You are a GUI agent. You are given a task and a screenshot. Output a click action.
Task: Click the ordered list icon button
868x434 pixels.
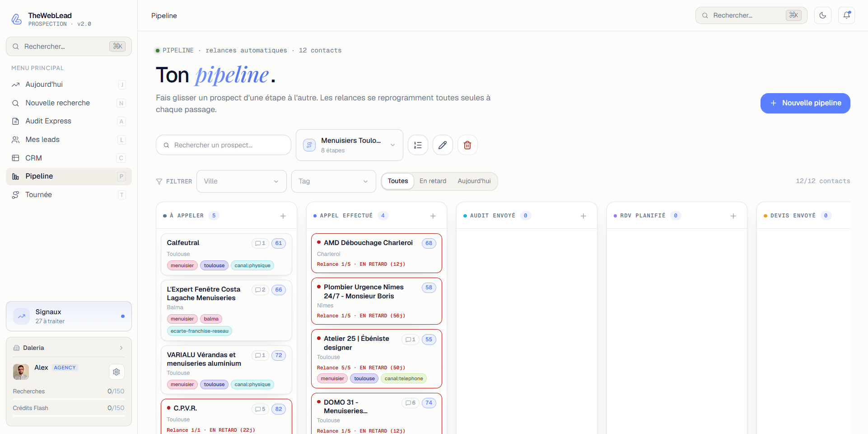coord(418,145)
